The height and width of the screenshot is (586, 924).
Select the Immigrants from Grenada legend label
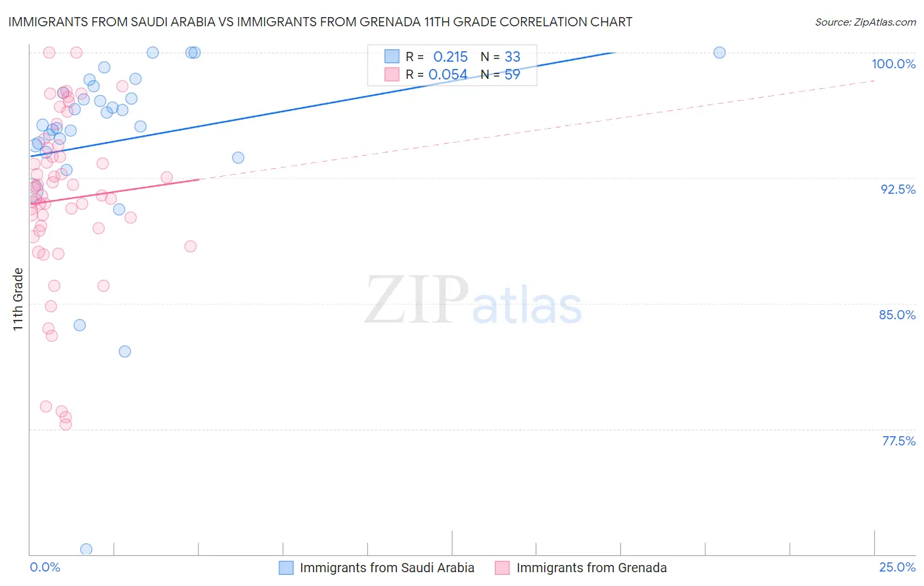pos(591,568)
